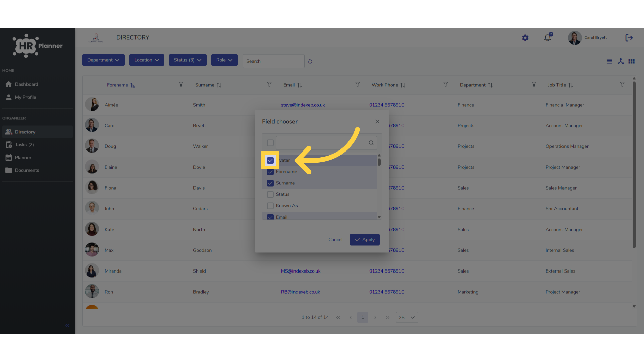The width and height of the screenshot is (644, 362).
Task: Click search magnifier in Field chooser
Action: [x=371, y=143]
